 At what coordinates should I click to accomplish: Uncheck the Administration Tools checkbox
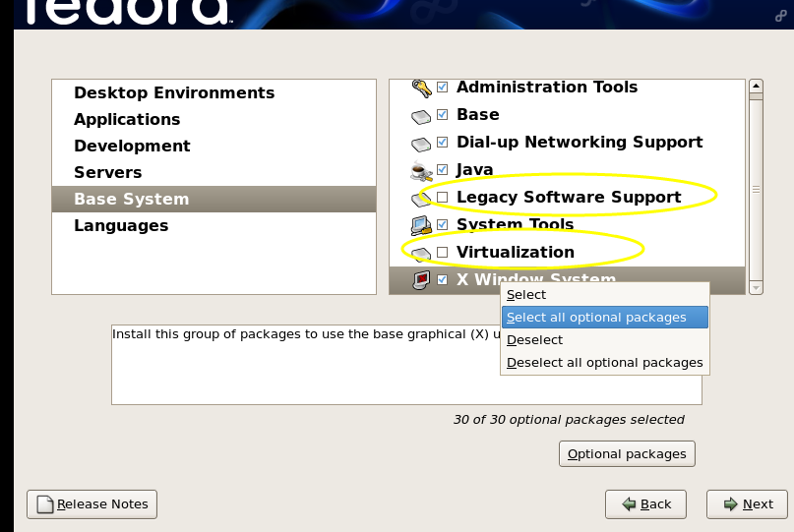click(x=442, y=88)
